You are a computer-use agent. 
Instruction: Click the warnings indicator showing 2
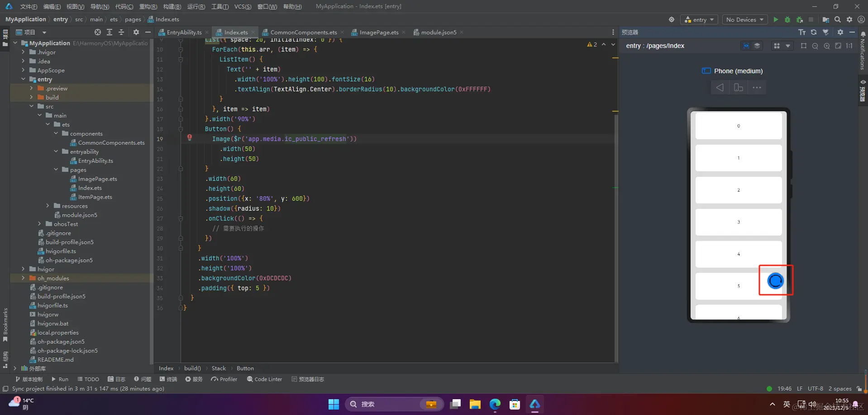point(592,44)
